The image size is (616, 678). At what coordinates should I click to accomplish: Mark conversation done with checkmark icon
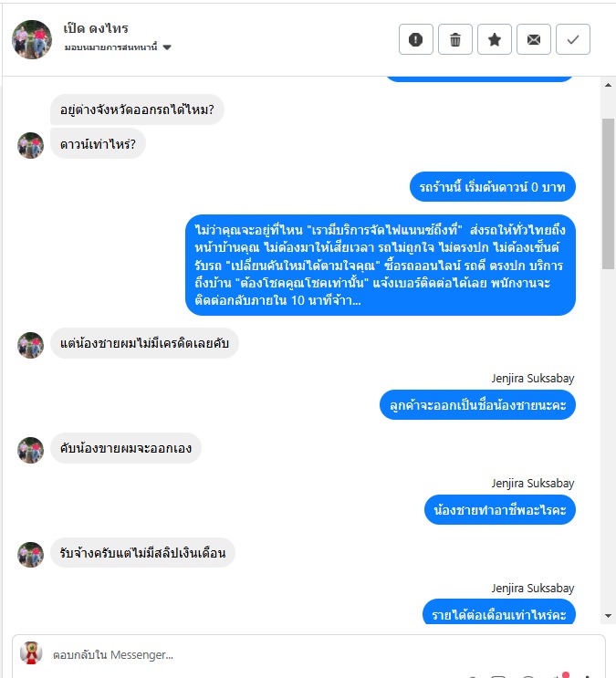573,39
